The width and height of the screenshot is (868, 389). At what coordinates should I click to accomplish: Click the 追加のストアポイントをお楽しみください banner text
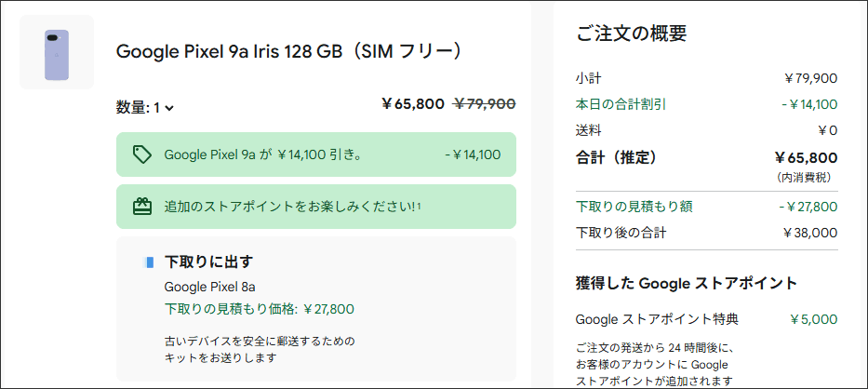click(x=289, y=207)
